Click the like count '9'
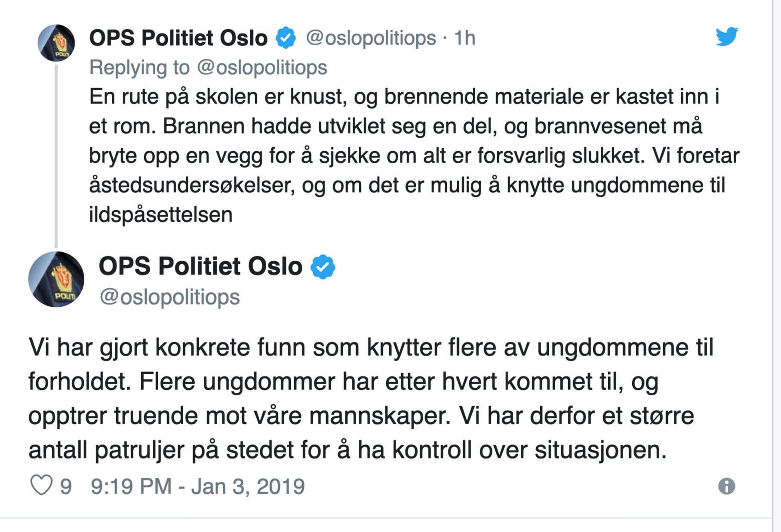 coord(66,486)
